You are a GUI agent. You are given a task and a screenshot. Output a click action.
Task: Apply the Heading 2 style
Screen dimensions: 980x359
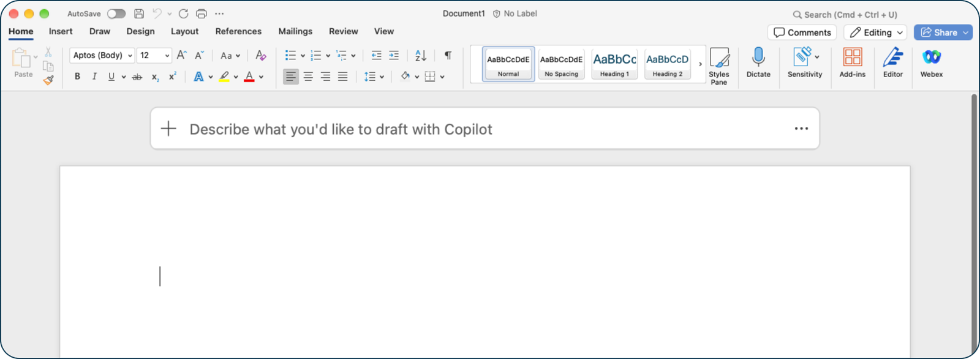pos(668,64)
